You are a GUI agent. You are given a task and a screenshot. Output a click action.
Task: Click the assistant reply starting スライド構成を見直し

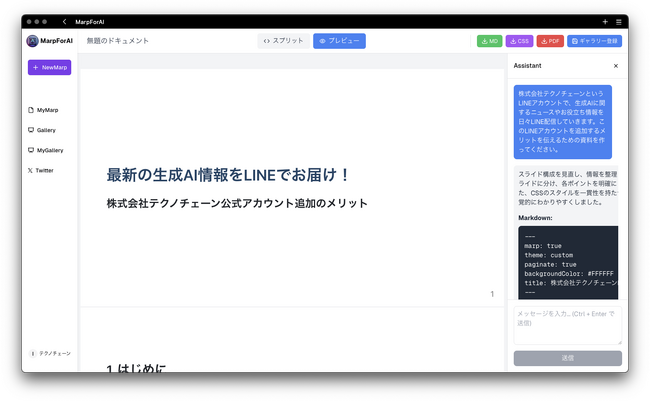(x=568, y=188)
